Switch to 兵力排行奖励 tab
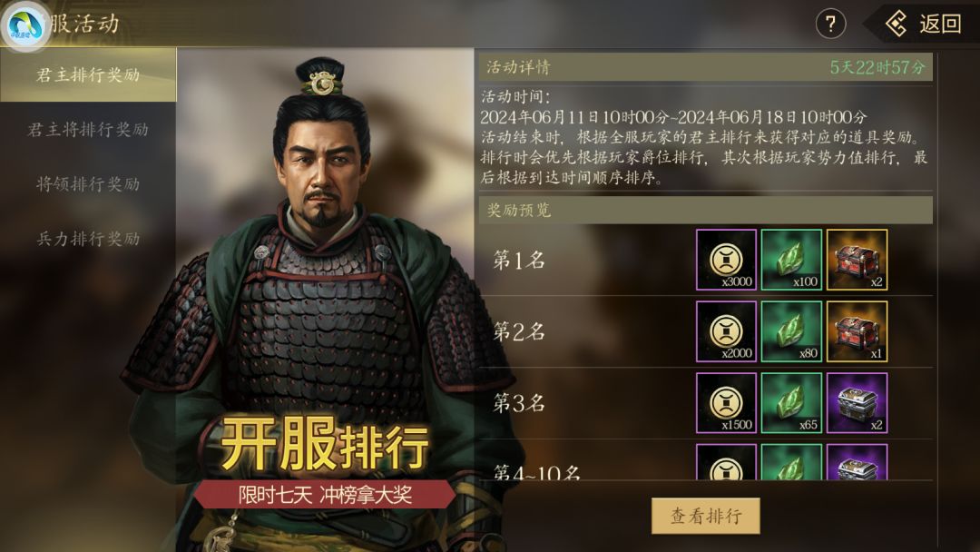Image resolution: width=980 pixels, height=552 pixels. coord(87,238)
